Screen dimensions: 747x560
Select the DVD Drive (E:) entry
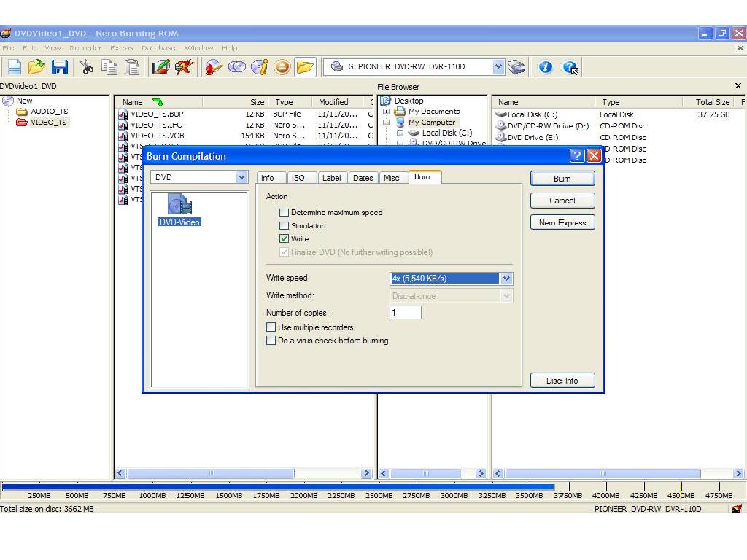[533, 137]
